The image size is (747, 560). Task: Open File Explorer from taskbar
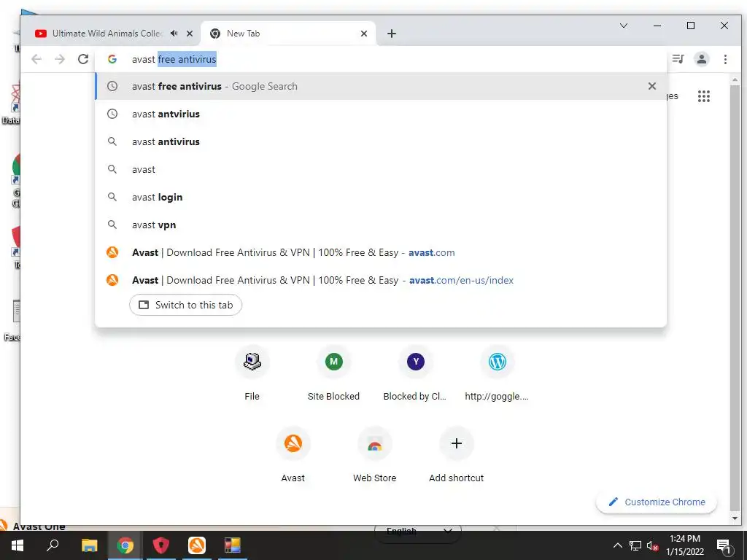point(89,545)
